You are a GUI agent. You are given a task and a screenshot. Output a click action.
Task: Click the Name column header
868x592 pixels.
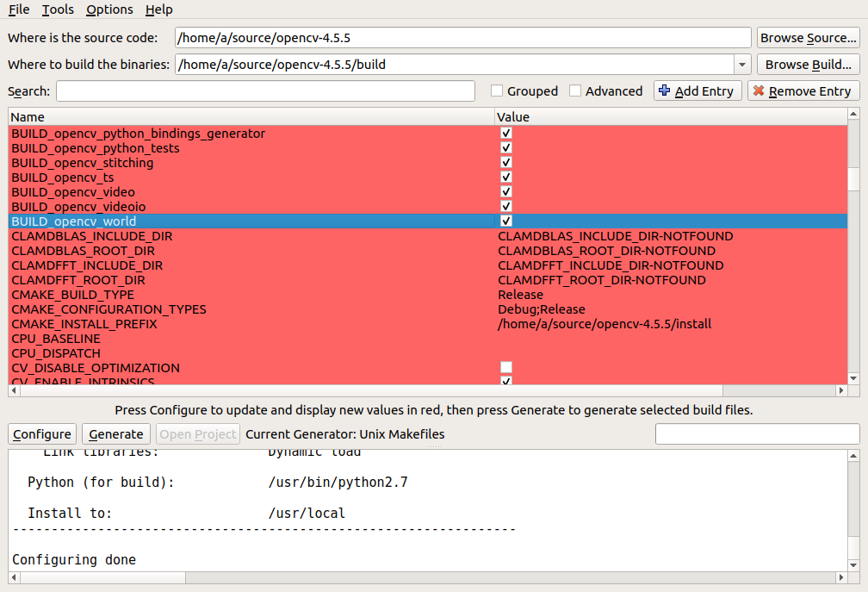click(251, 117)
